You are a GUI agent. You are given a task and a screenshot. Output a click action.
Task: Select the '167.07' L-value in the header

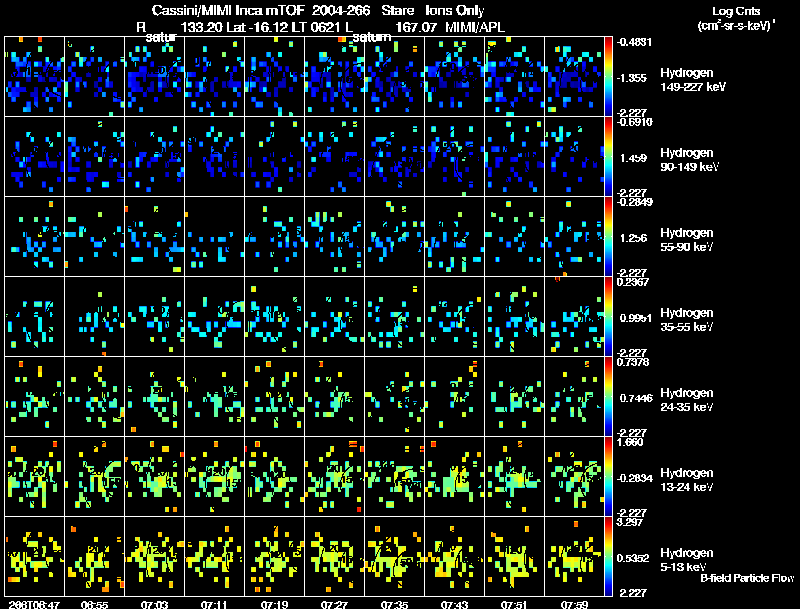417,27
